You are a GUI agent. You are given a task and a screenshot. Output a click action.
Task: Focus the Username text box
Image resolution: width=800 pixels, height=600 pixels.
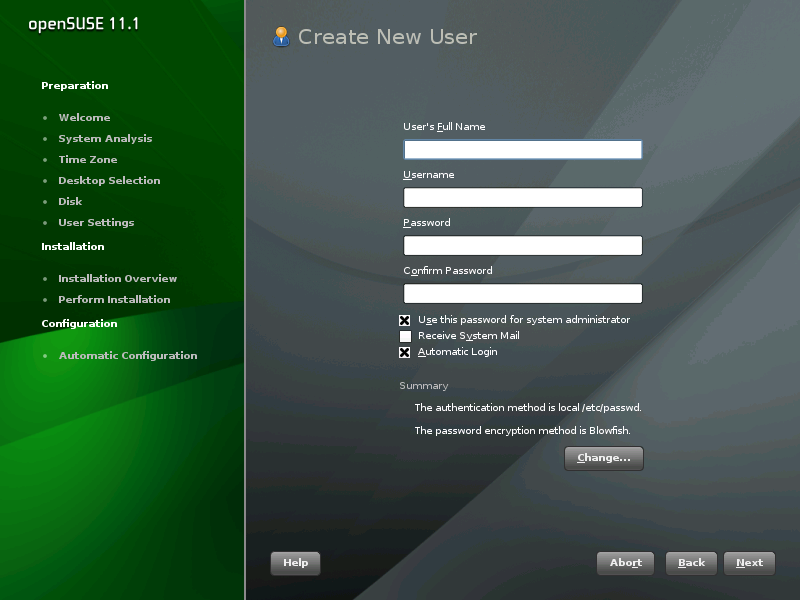coord(522,198)
